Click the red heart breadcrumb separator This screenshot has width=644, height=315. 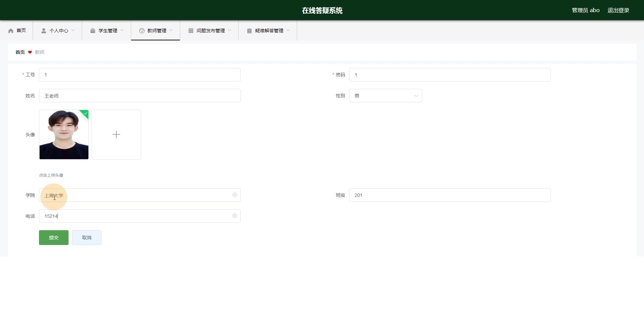point(30,52)
